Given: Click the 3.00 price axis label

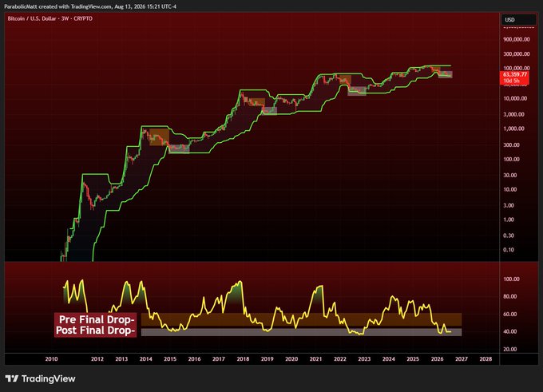Looking at the screenshot, I should (509, 205).
